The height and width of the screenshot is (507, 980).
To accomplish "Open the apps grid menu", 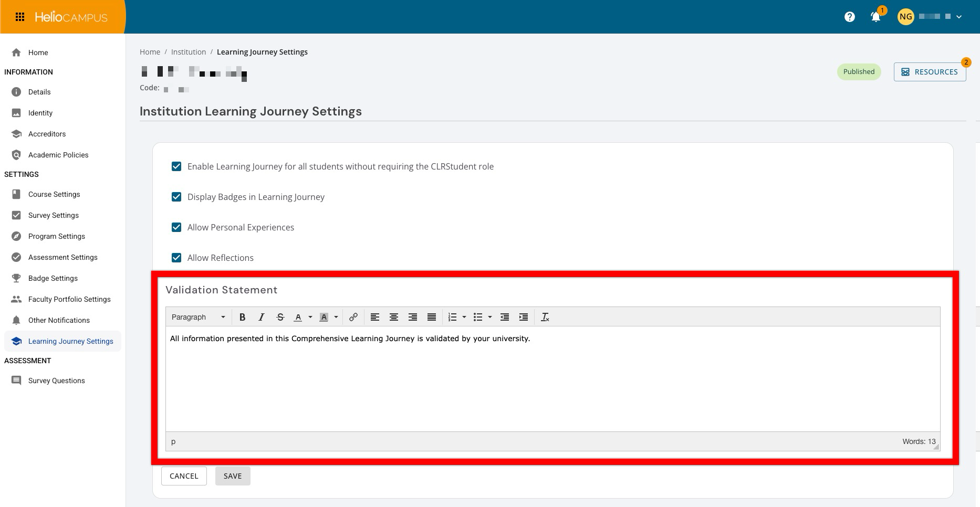I will [x=20, y=17].
